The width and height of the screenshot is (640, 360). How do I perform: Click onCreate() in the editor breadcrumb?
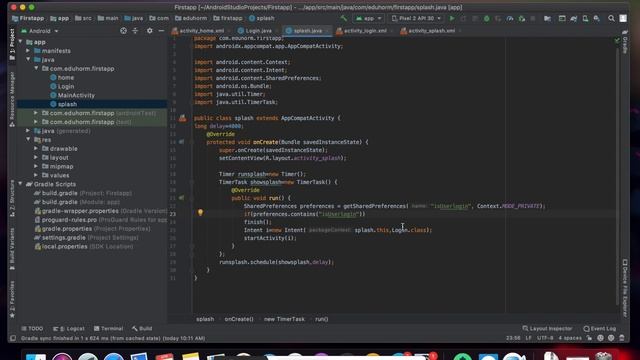(239, 319)
